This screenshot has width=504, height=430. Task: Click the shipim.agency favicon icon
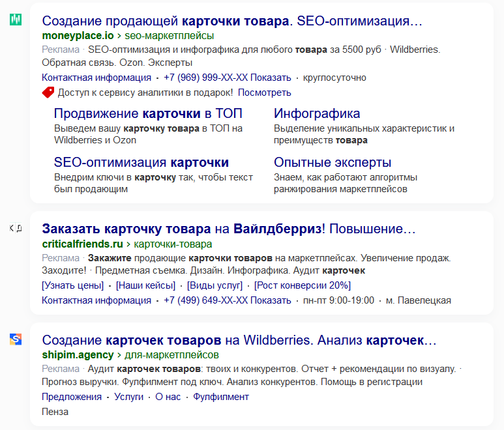tap(16, 339)
